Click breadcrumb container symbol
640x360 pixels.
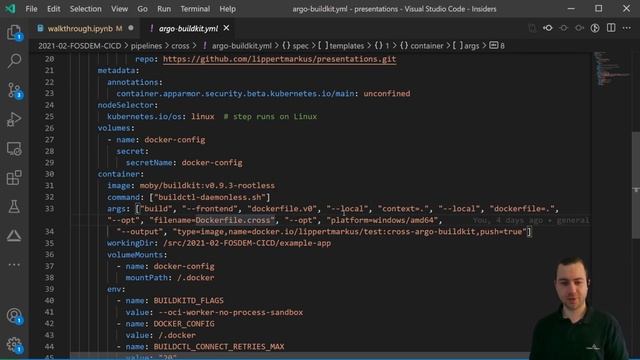point(422,46)
